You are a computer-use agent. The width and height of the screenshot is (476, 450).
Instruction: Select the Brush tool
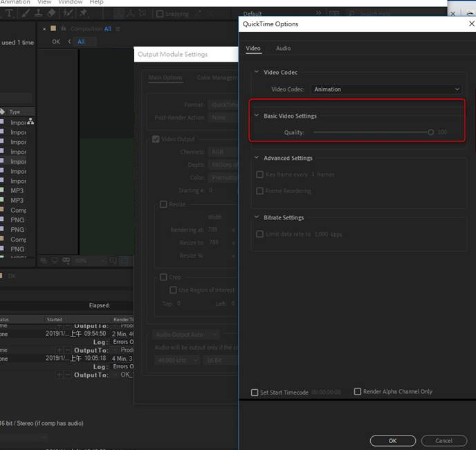pyautogui.click(x=26, y=13)
